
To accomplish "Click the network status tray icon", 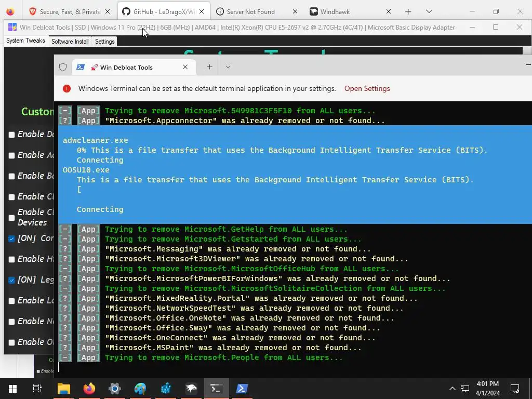I will (465, 389).
